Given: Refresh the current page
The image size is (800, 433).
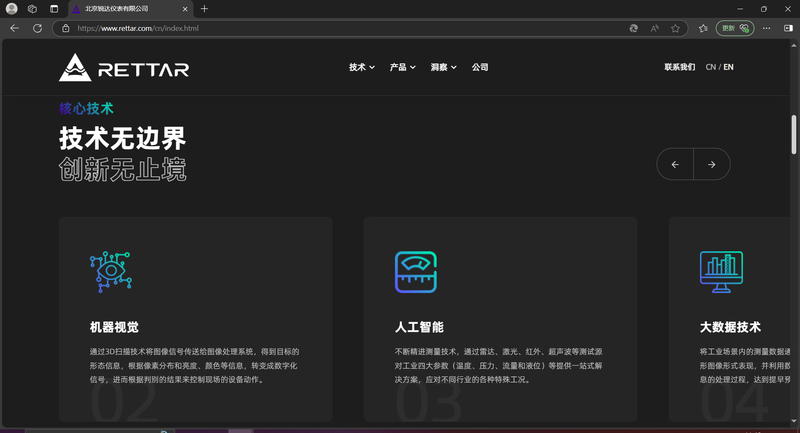Looking at the screenshot, I should click(x=37, y=28).
